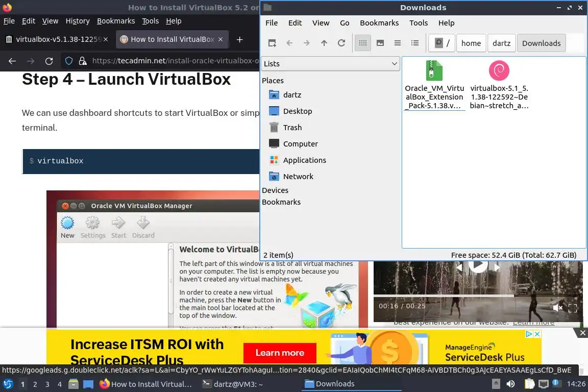Open a new tab in the file manager toolbar
Viewport: 588px width, 392px height.
[272, 43]
